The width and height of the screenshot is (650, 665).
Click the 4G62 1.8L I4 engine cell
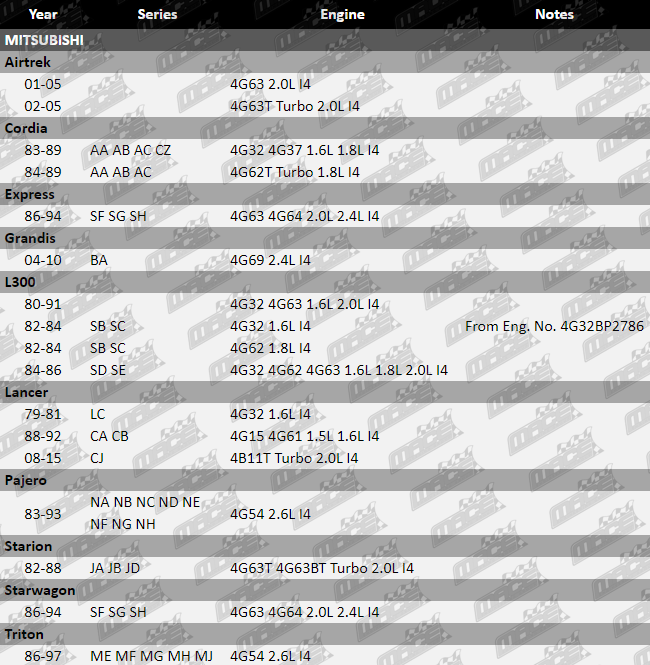point(270,349)
